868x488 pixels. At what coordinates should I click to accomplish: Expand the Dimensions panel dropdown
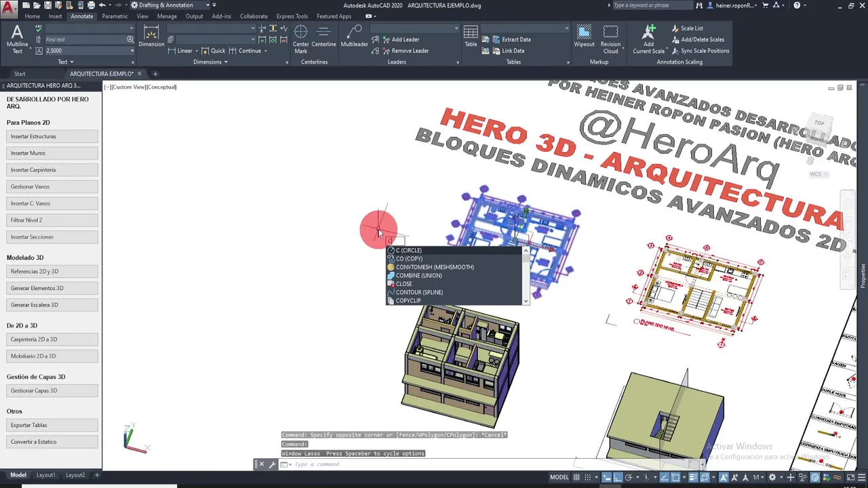pos(210,62)
